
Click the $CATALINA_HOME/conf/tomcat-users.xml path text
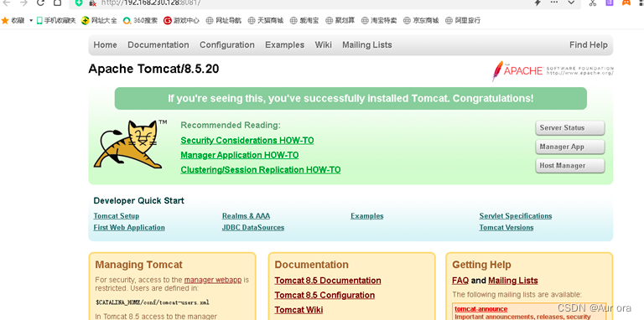153,302
